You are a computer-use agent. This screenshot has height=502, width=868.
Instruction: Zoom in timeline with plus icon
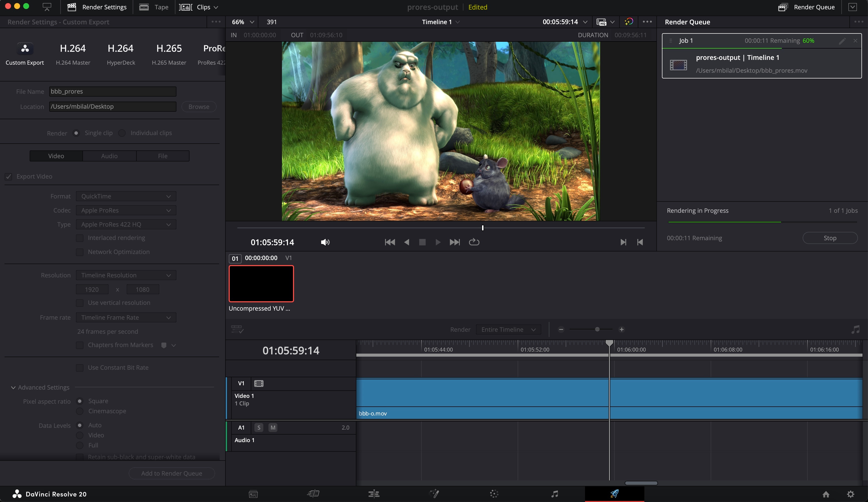coord(622,330)
